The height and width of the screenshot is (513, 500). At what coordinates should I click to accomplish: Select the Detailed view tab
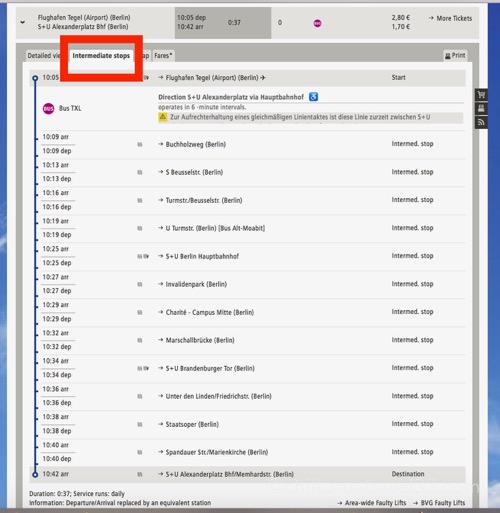(44, 56)
